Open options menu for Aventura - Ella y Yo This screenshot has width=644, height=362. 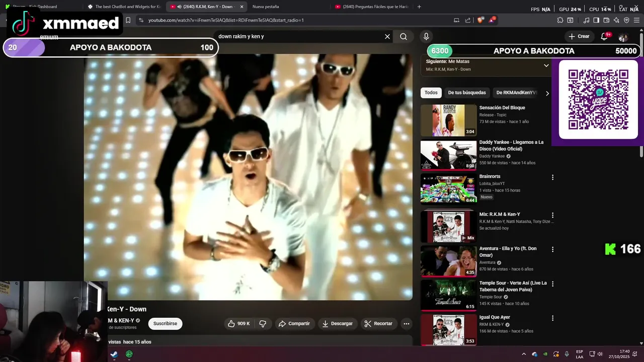tap(552, 249)
